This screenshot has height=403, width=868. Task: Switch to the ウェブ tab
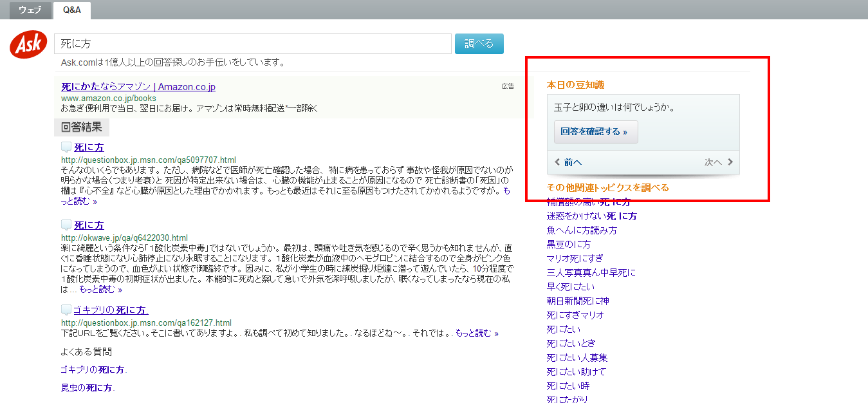point(31,10)
